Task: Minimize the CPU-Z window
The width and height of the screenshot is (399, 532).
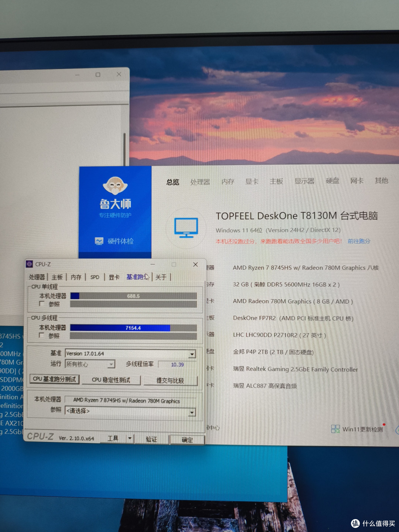Action: 153,265
